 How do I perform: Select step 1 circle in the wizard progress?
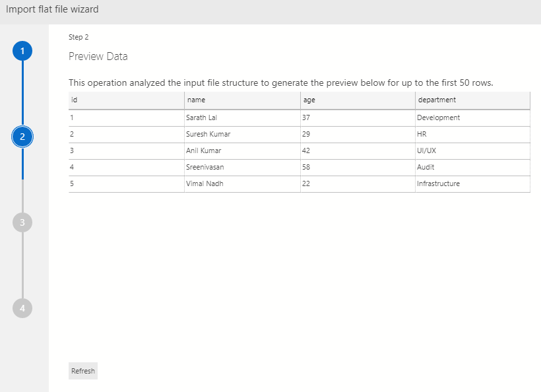22,51
